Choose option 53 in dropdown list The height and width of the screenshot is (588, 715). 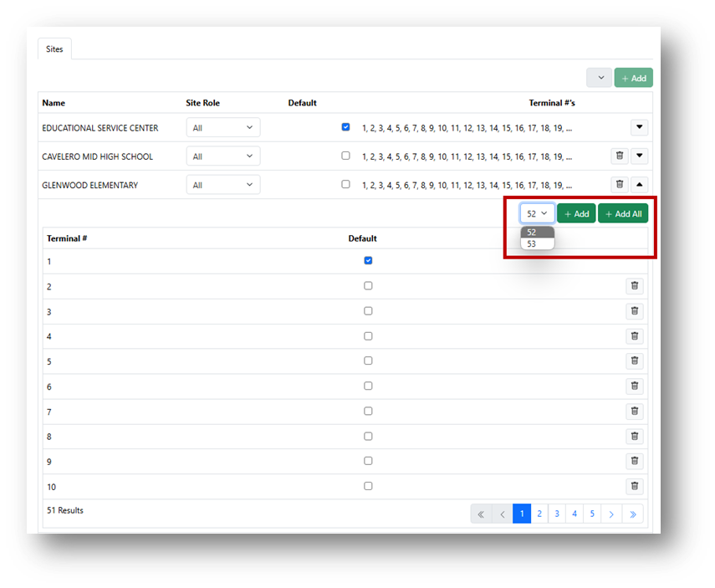tap(537, 244)
